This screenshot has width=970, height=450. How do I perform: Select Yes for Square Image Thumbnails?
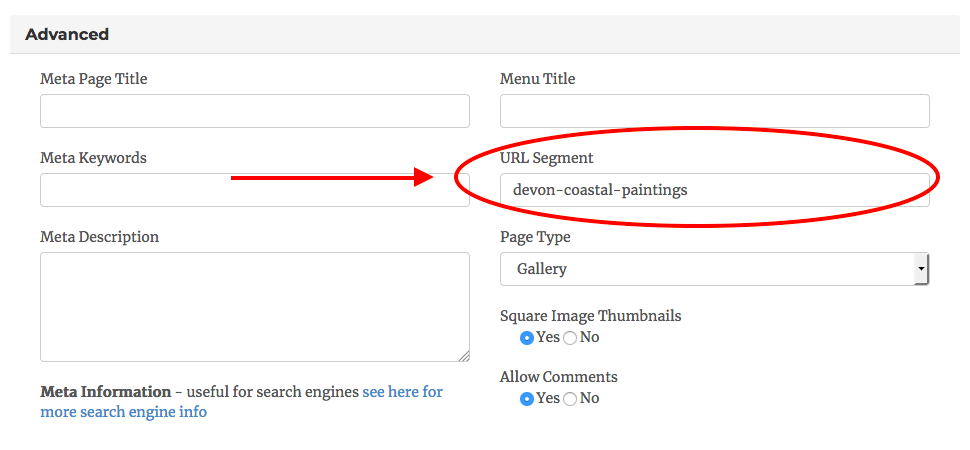(527, 338)
